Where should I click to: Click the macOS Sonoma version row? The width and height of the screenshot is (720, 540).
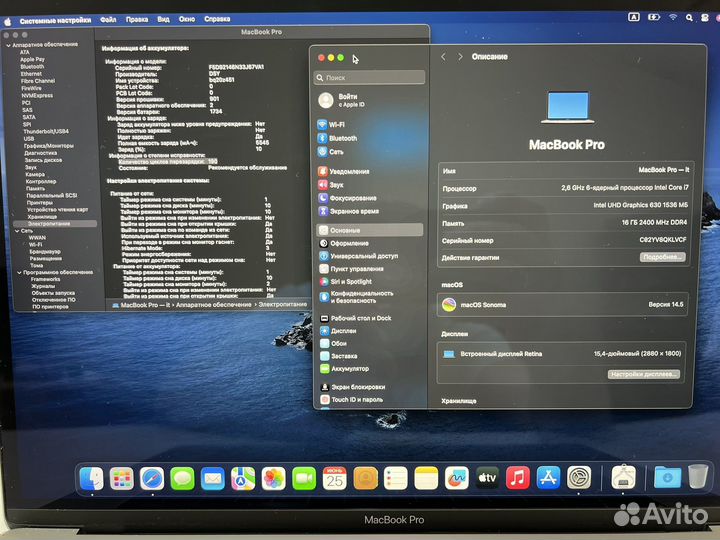(x=562, y=304)
